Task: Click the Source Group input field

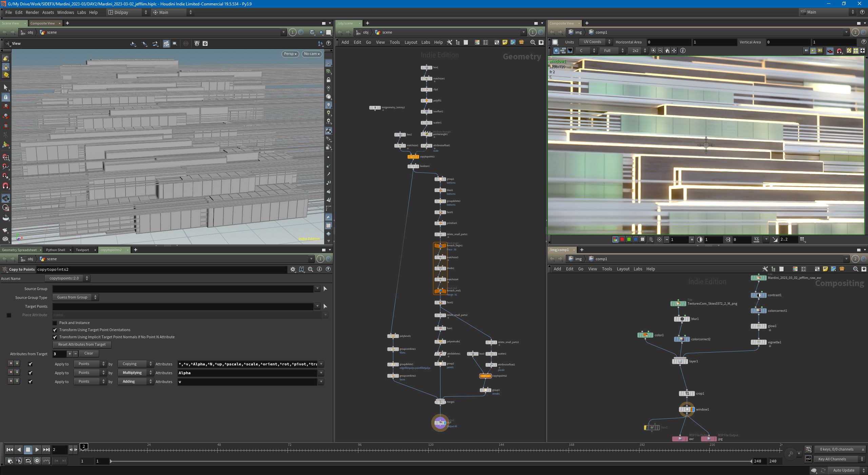Action: [x=183, y=289]
